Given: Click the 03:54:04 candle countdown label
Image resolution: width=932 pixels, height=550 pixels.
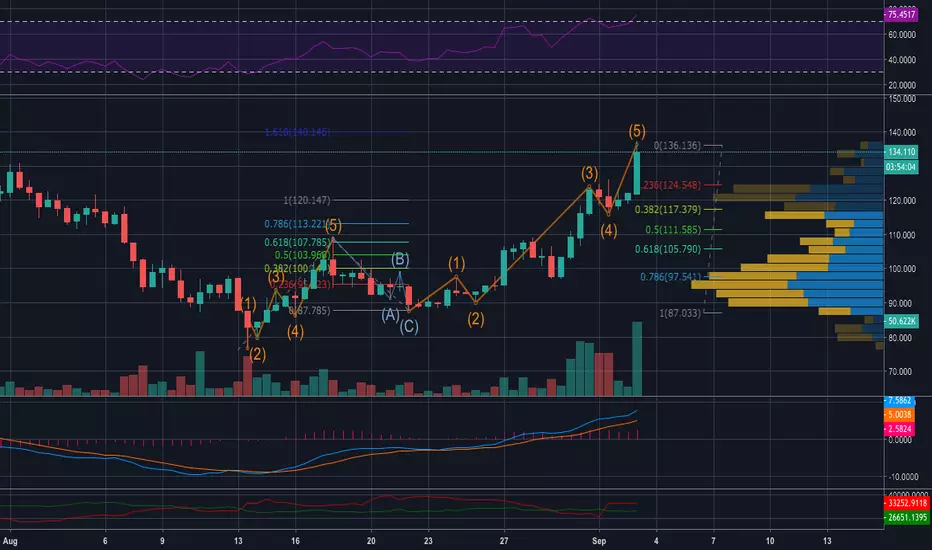Looking at the screenshot, I should click(901, 167).
